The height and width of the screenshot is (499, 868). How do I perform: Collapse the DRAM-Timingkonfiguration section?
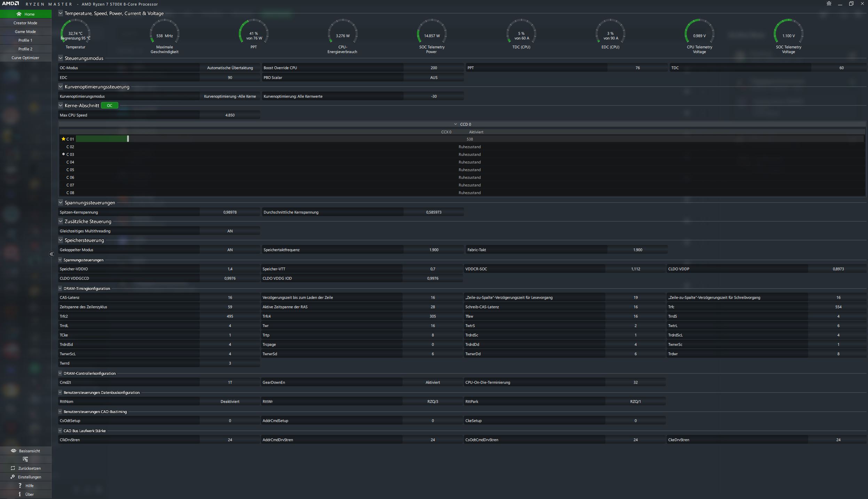pos(60,288)
